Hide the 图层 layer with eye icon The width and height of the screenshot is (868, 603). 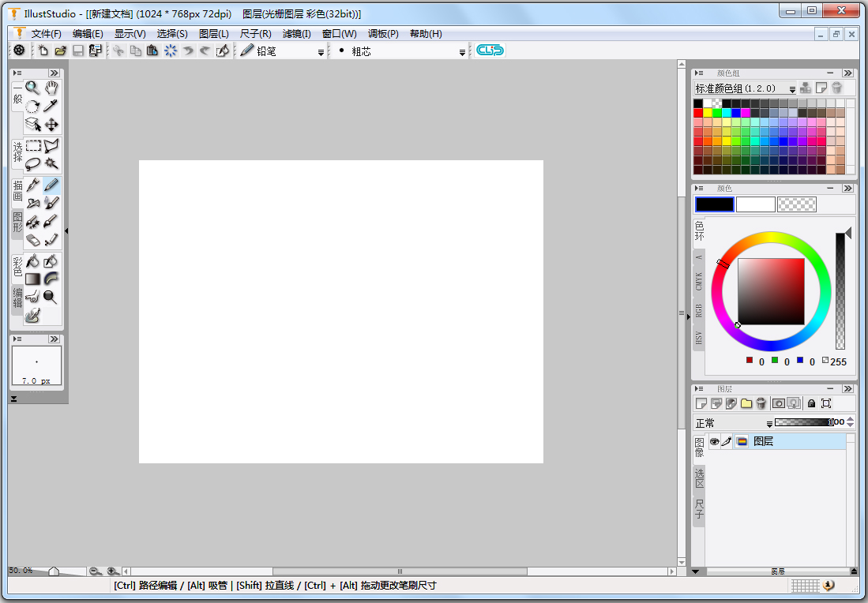point(714,442)
